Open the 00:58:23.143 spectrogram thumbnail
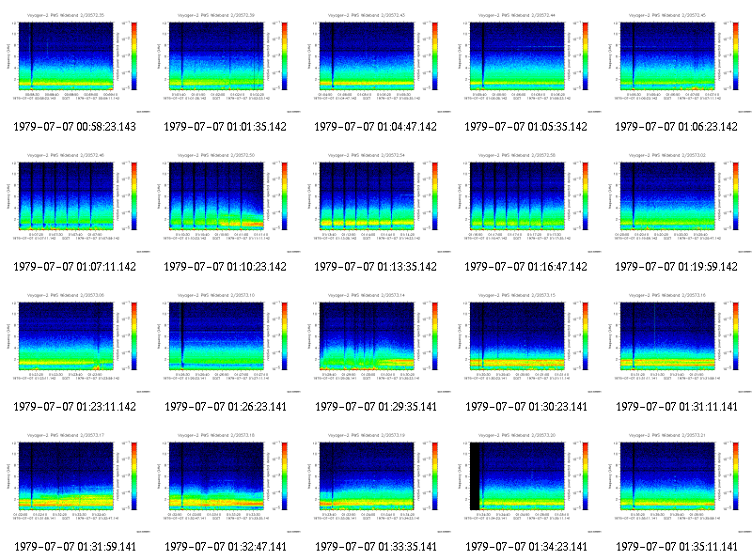Viewport: 752px width, 560px height. click(x=75, y=61)
